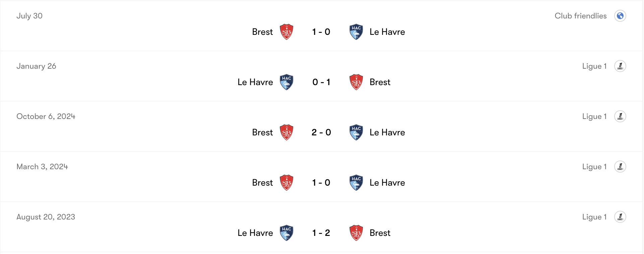Click the 2 - 0 score of the October 6 match
Image resolution: width=644 pixels, height=254 pixels.
tap(321, 132)
